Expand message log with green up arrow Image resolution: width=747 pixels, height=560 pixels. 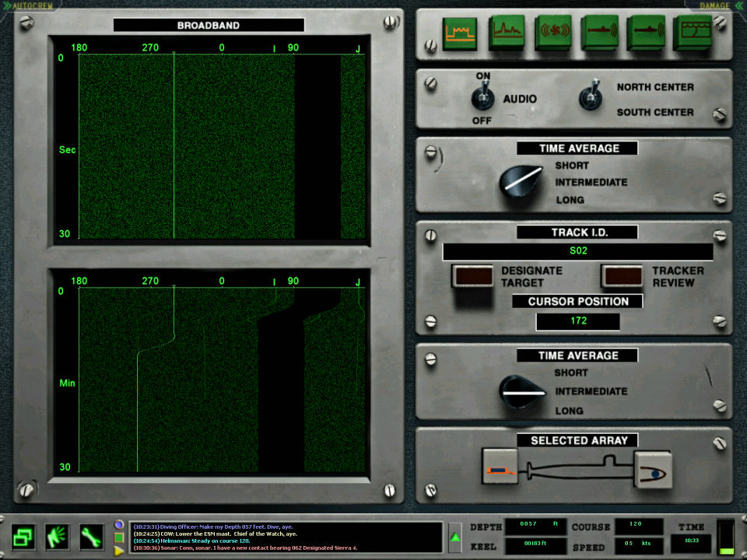(454, 537)
